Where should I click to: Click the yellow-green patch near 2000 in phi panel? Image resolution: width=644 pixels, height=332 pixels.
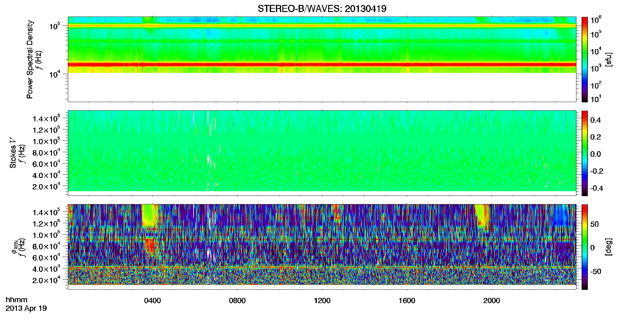pyautogui.click(x=482, y=215)
